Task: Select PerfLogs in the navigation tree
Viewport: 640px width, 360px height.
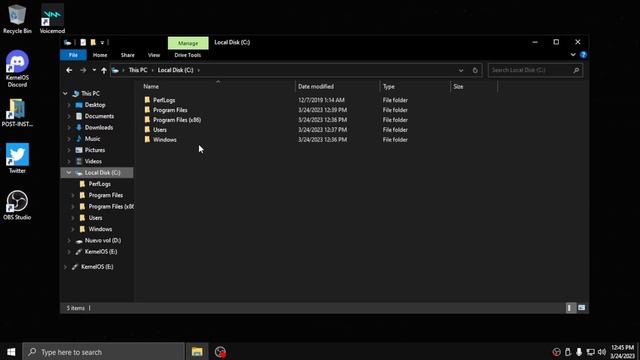Action: click(100, 184)
